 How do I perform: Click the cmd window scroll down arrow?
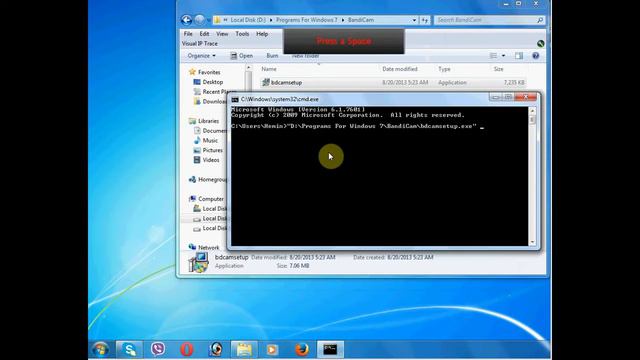coord(532,242)
